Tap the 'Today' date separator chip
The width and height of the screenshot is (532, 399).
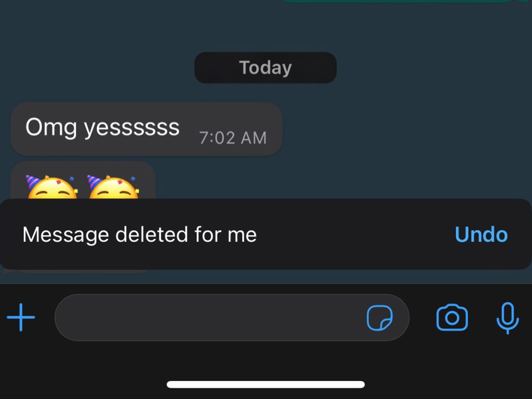[x=265, y=67]
